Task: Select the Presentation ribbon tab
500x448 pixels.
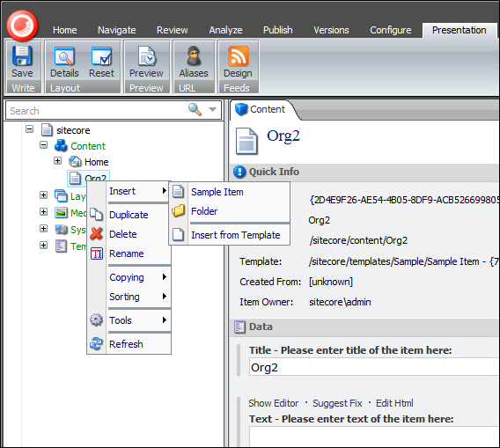Action: [x=460, y=30]
